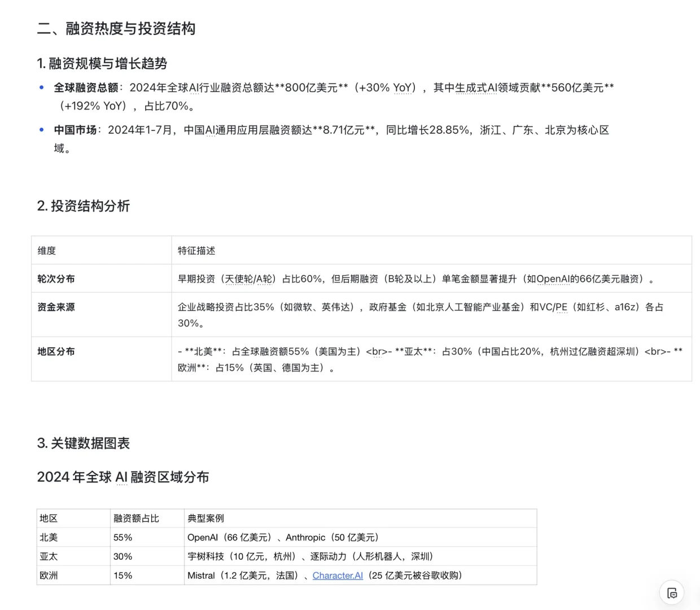Click the floating copy icon button
700x610 pixels.
(672, 592)
